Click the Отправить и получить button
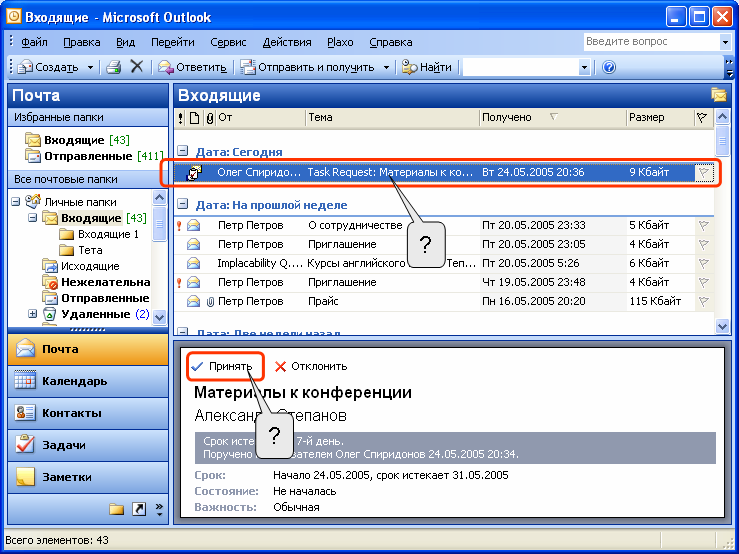 [x=308, y=67]
